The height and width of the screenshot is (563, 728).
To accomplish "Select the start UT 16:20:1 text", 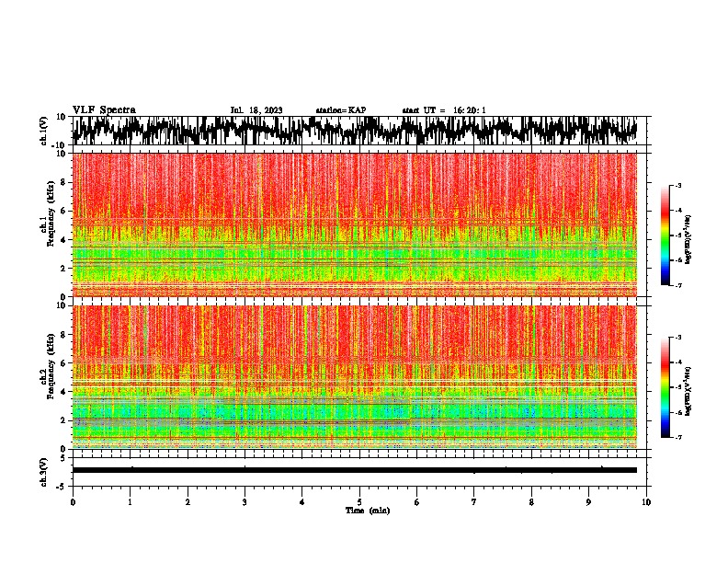I will pyautogui.click(x=444, y=110).
